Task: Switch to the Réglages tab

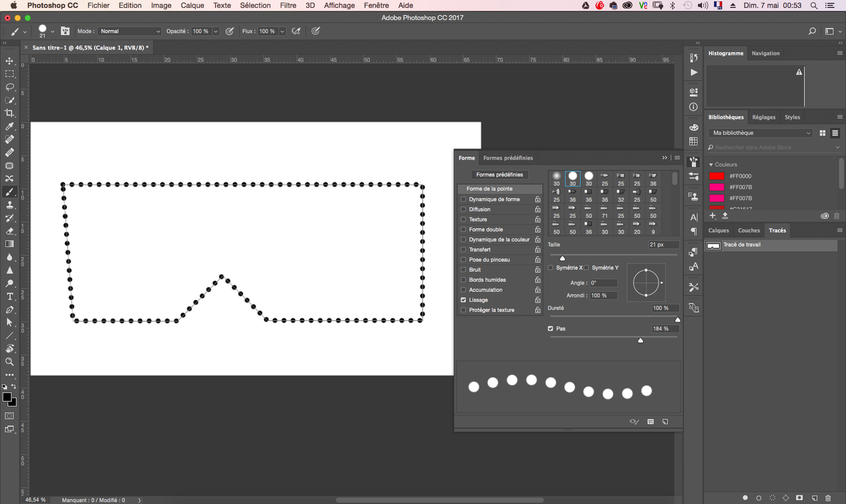Action: (763, 117)
